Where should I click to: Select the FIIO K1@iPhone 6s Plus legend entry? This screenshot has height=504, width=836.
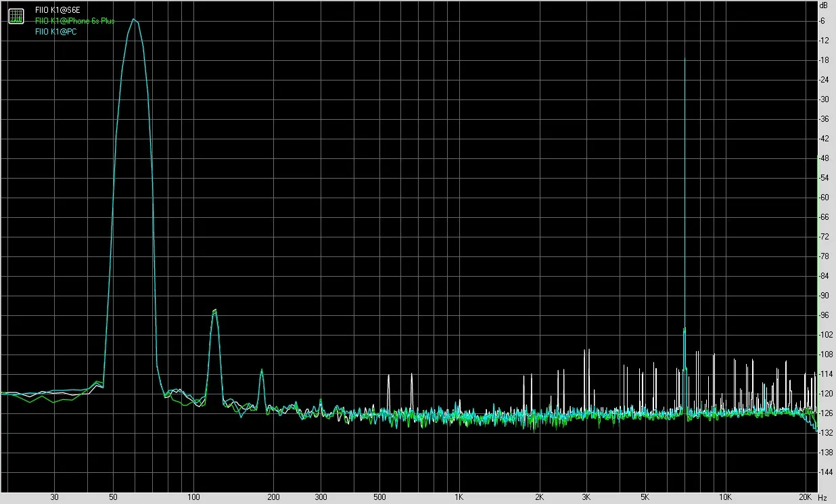tap(75, 21)
